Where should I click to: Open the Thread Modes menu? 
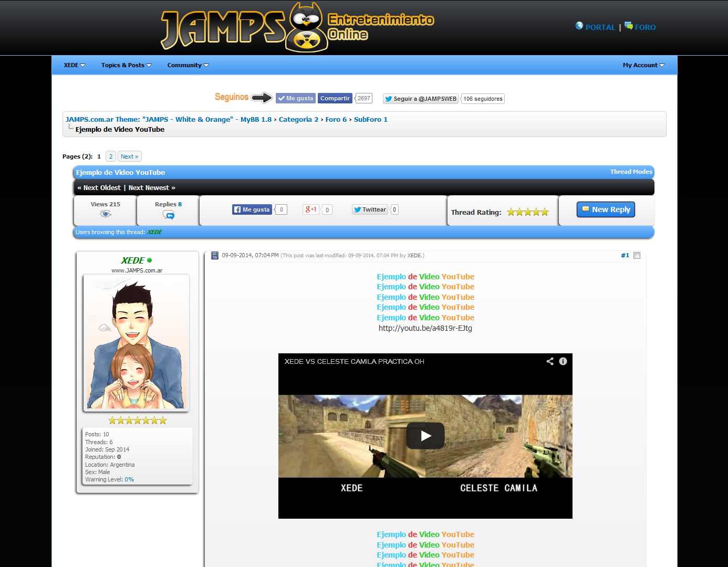(x=631, y=172)
